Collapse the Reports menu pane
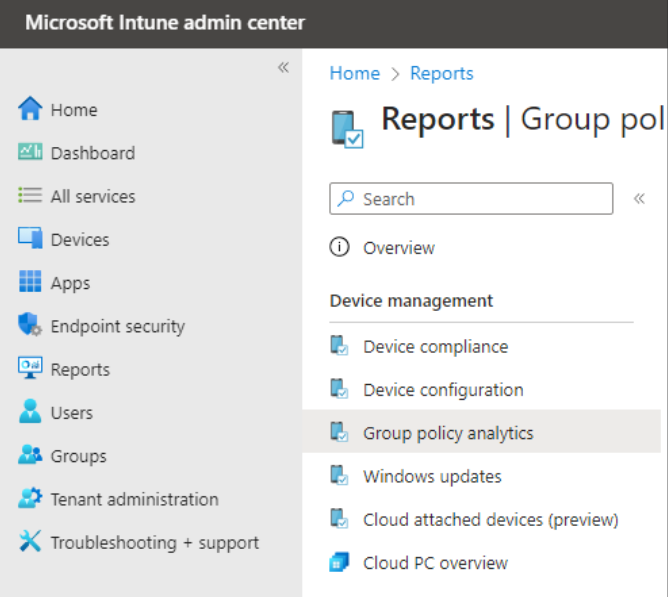 coord(639,199)
